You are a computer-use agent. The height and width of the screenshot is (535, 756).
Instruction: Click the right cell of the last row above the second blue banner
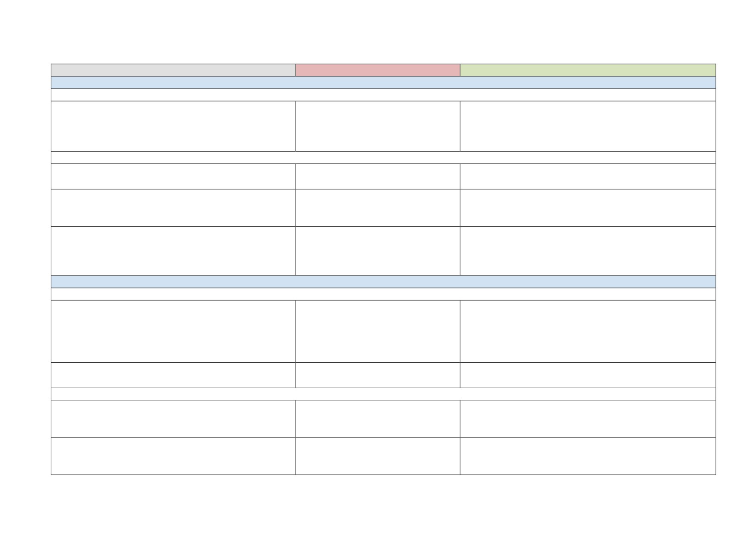click(588, 251)
